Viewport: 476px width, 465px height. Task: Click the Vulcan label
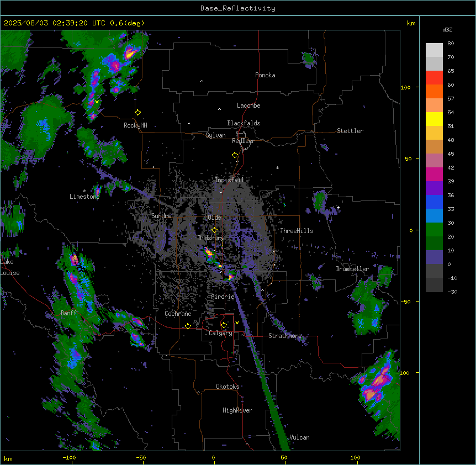click(x=299, y=437)
